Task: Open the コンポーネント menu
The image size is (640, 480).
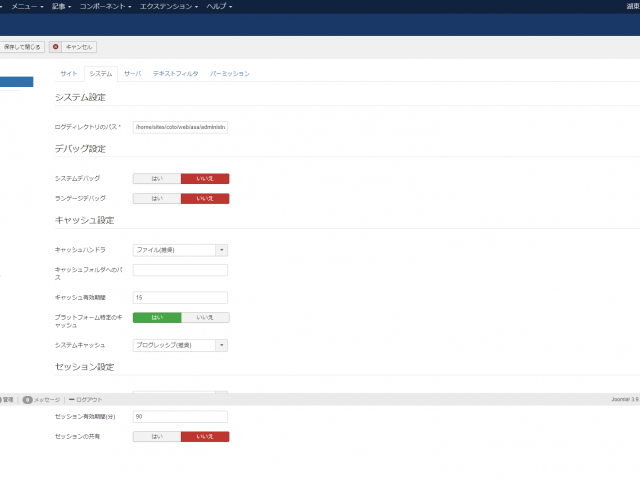Action: pyautogui.click(x=105, y=7)
